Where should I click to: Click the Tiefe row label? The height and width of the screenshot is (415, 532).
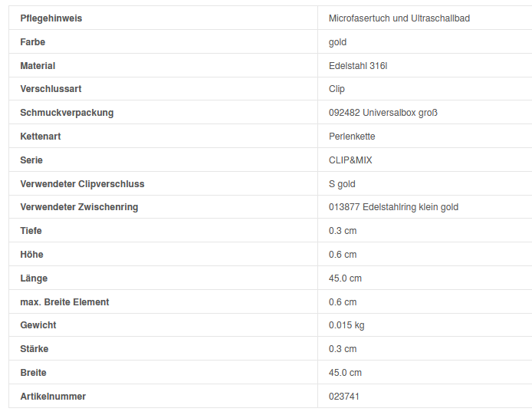point(31,231)
